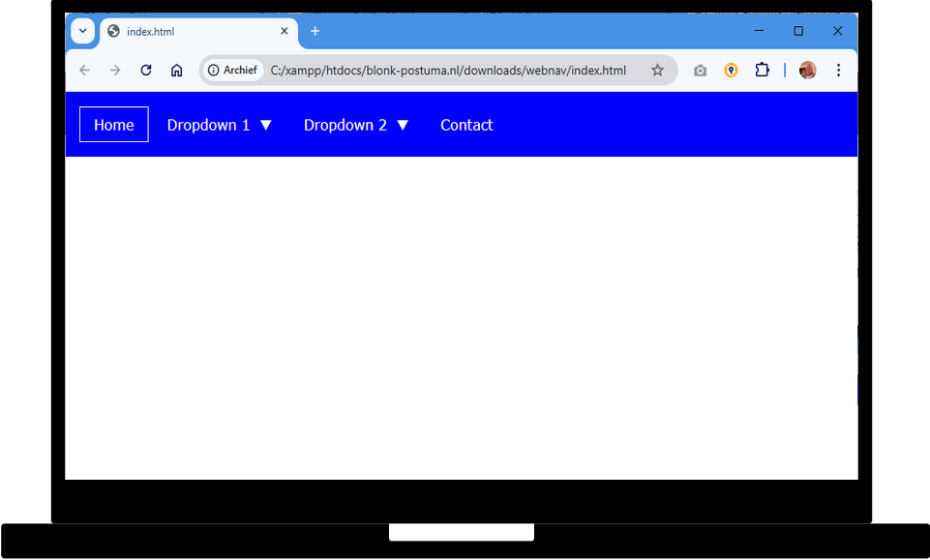Image resolution: width=930 pixels, height=560 pixels.
Task: Click the Archief site info chip
Action: click(232, 71)
